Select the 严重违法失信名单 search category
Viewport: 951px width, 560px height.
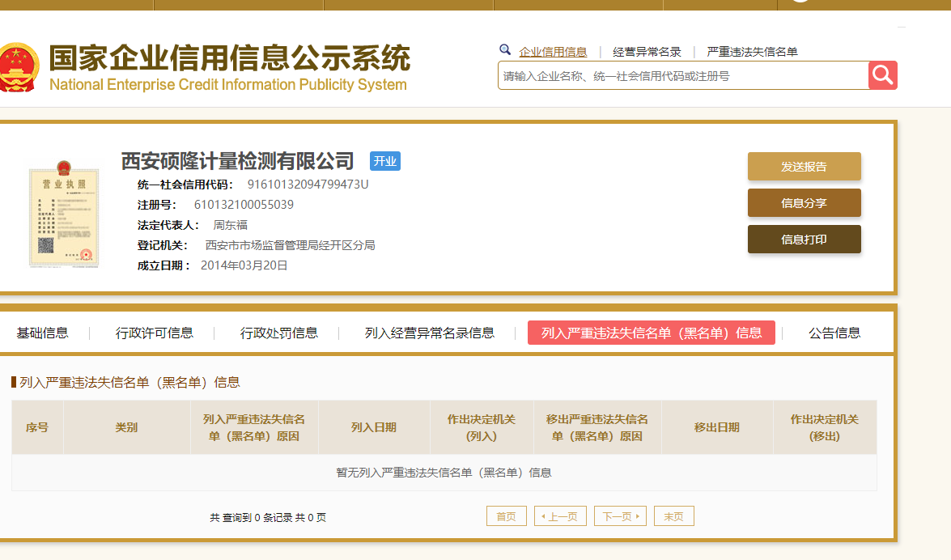click(x=752, y=52)
